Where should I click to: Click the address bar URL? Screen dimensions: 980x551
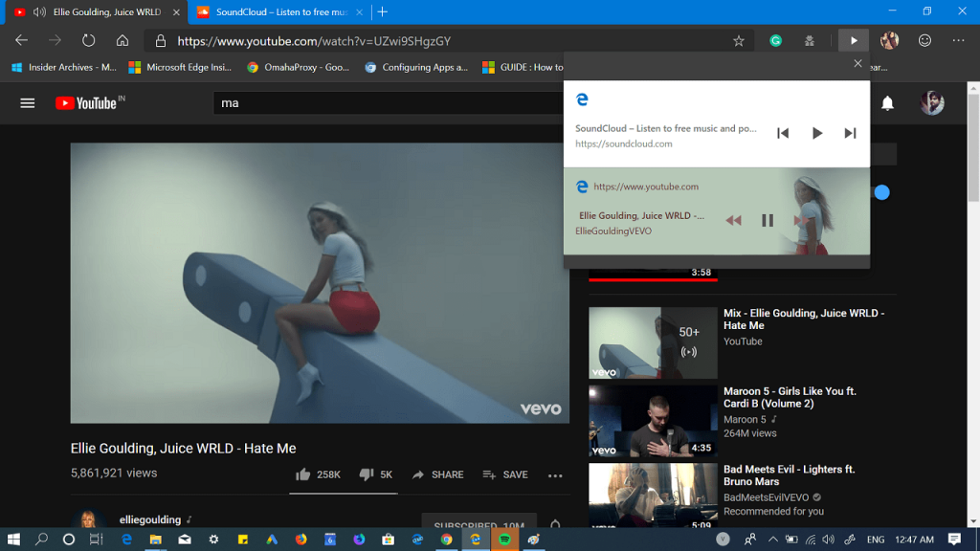(x=314, y=41)
